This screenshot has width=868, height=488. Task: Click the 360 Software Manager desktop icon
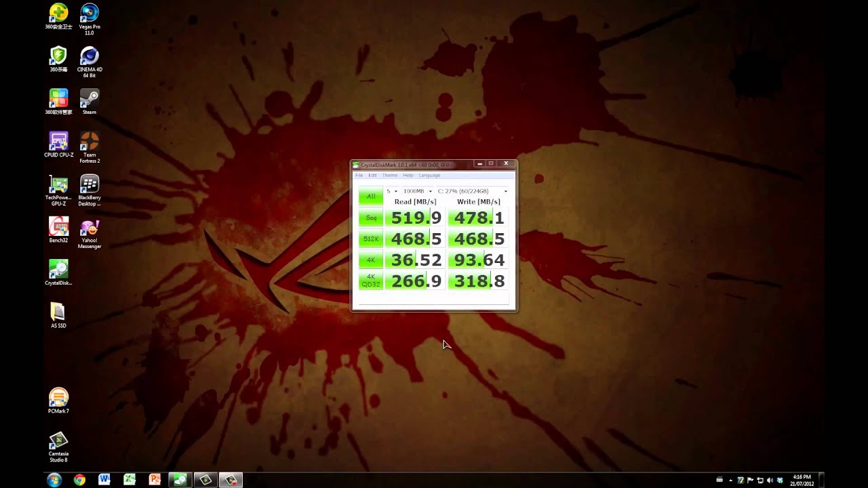pyautogui.click(x=58, y=102)
